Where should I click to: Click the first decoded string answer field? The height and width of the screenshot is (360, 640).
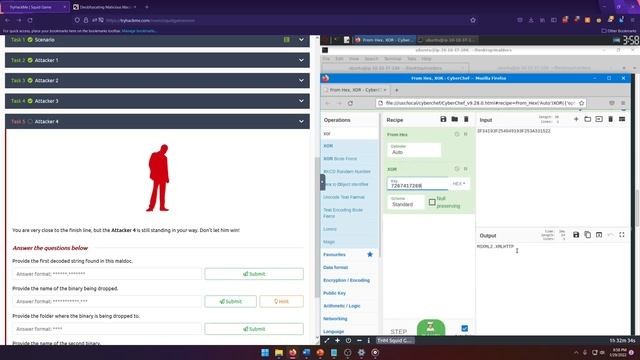point(107,274)
